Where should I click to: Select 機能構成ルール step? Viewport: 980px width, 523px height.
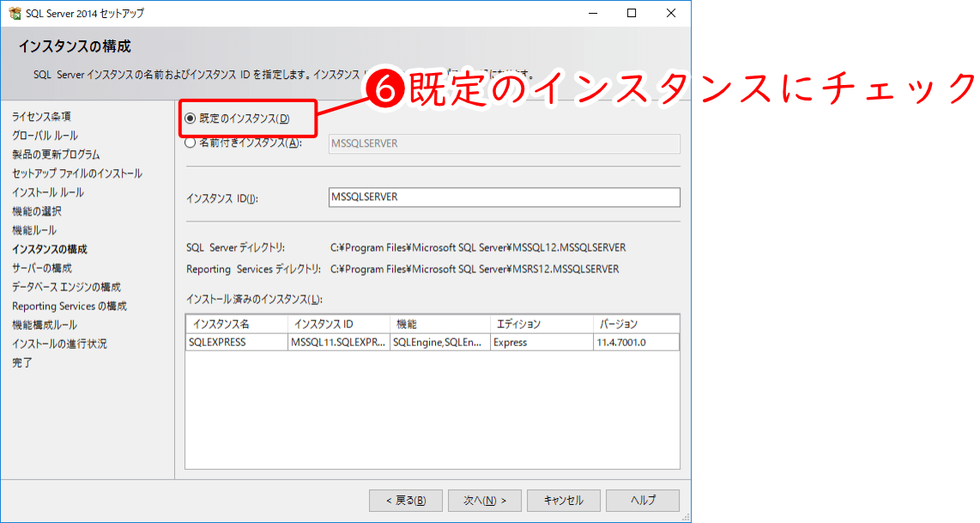[45, 325]
